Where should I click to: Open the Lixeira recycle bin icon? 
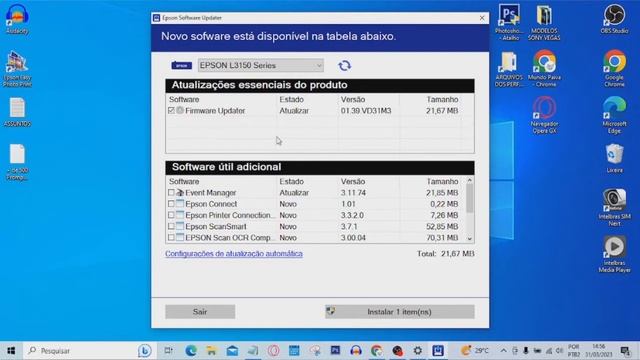pyautogui.click(x=614, y=158)
